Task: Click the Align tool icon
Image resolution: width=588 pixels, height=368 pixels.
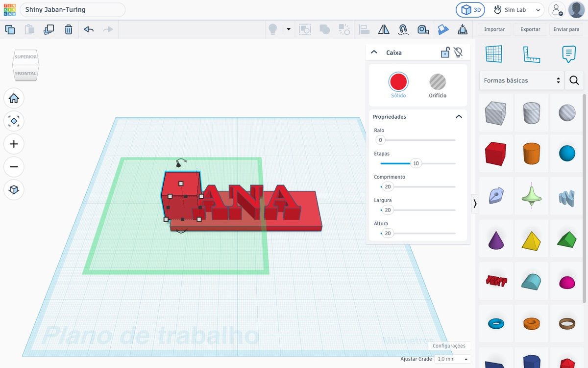Action: click(x=364, y=29)
